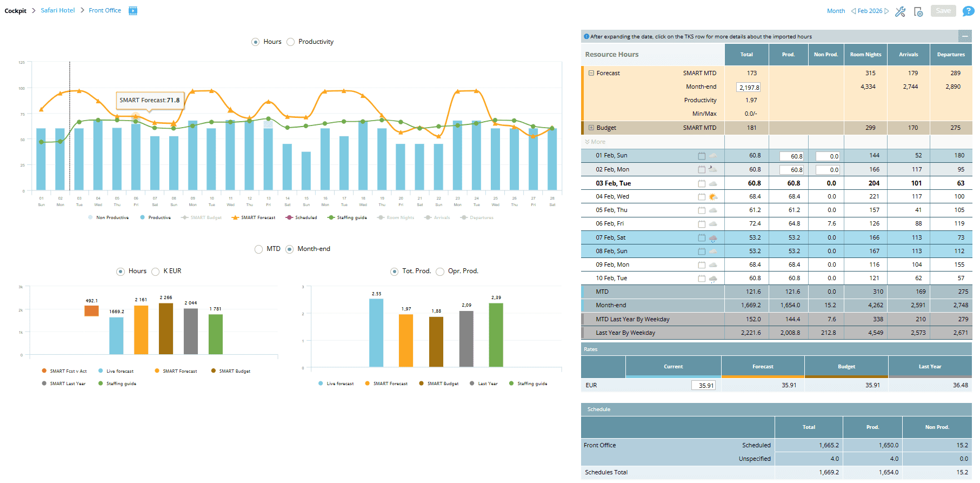Go to previous month with left arrow
This screenshot has width=980, height=483.
pos(854,11)
